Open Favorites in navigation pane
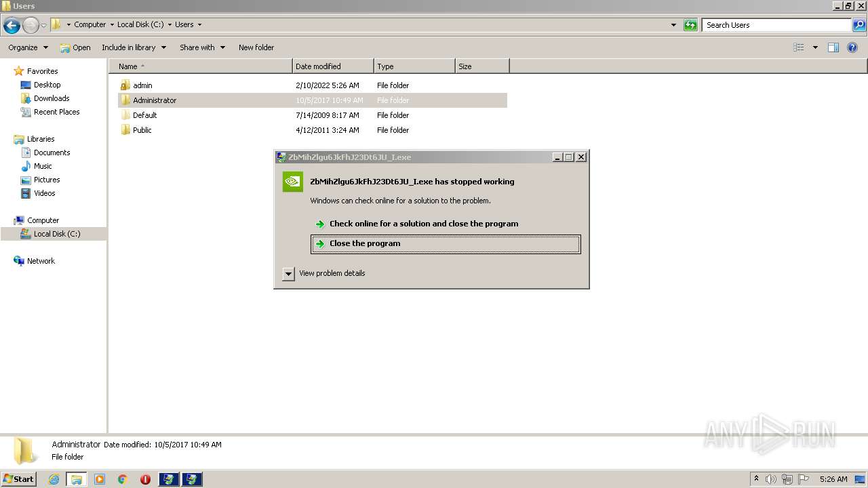 (42, 71)
